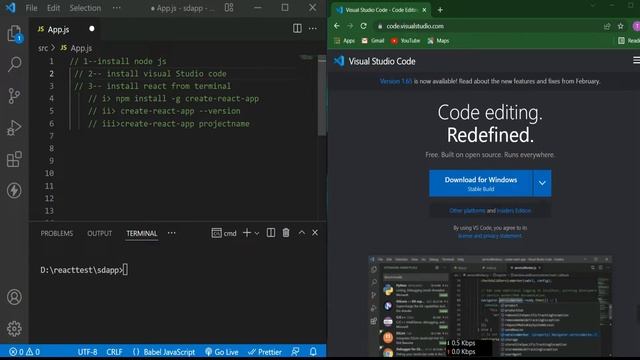Close the terminal panel
Image resolution: width=640 pixels, height=360 pixels.
coord(315,233)
